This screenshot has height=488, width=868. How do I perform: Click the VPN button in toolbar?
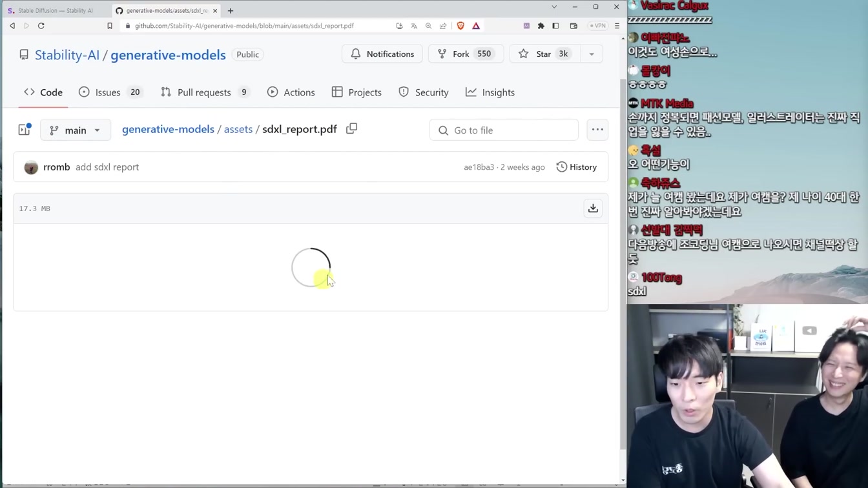click(597, 26)
